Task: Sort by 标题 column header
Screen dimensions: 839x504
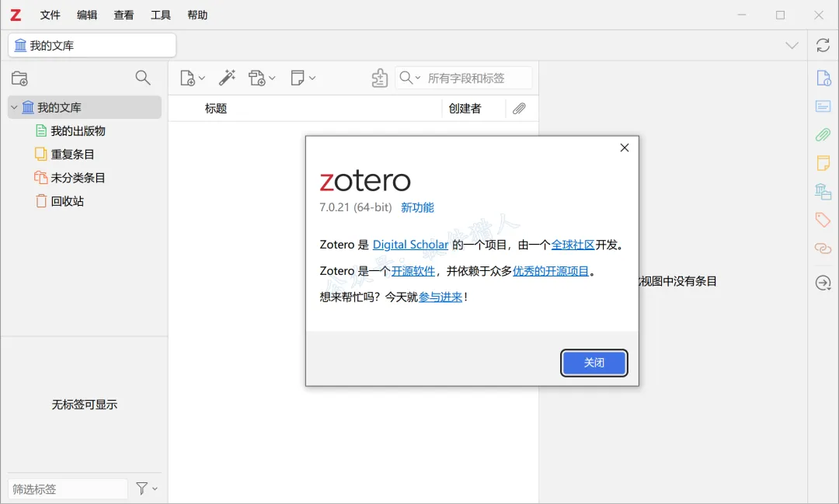Action: coord(216,109)
